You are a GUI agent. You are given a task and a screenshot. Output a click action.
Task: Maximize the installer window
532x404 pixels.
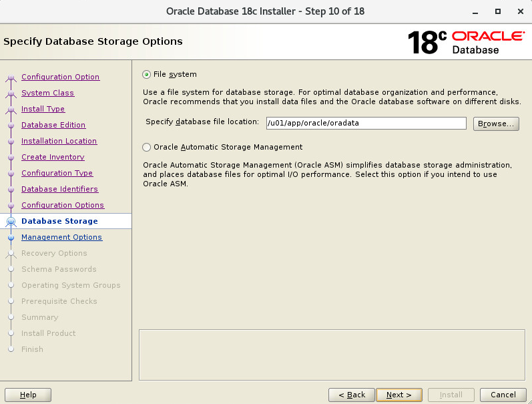click(498, 11)
